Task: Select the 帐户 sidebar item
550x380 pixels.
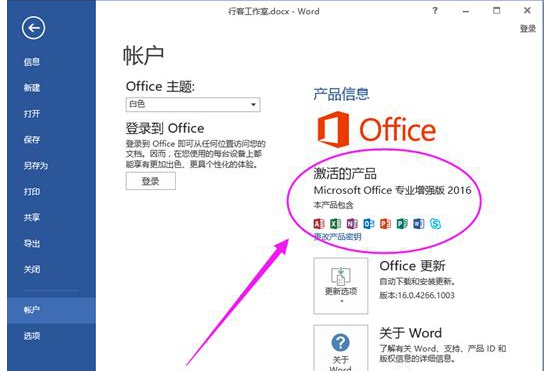Action: point(51,310)
